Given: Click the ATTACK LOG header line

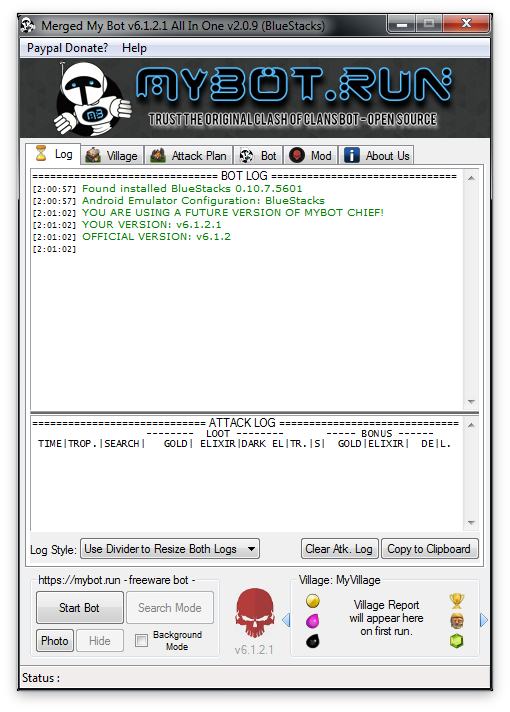Looking at the screenshot, I should coord(246,423).
